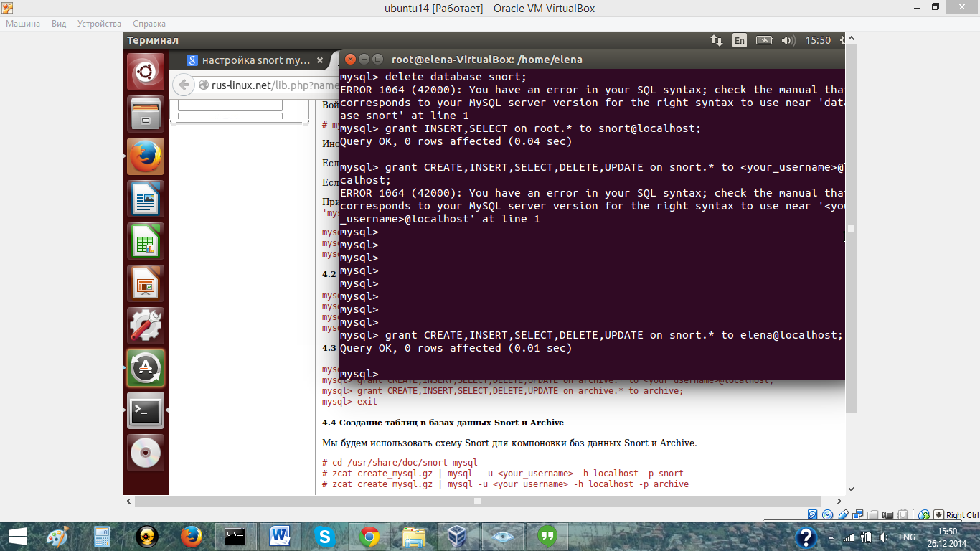Open the webcam app on the taskbar

point(147,537)
